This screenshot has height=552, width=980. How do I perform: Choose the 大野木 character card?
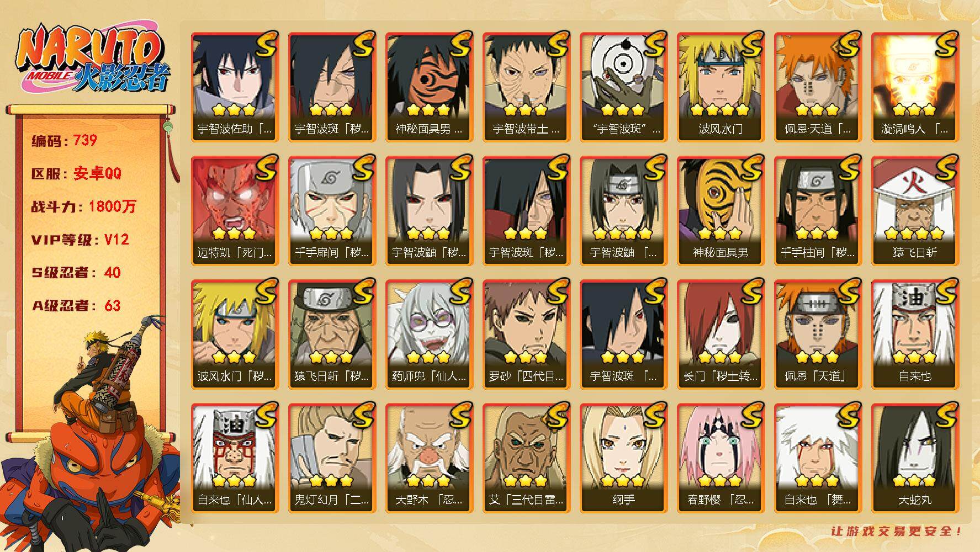pyautogui.click(x=429, y=458)
